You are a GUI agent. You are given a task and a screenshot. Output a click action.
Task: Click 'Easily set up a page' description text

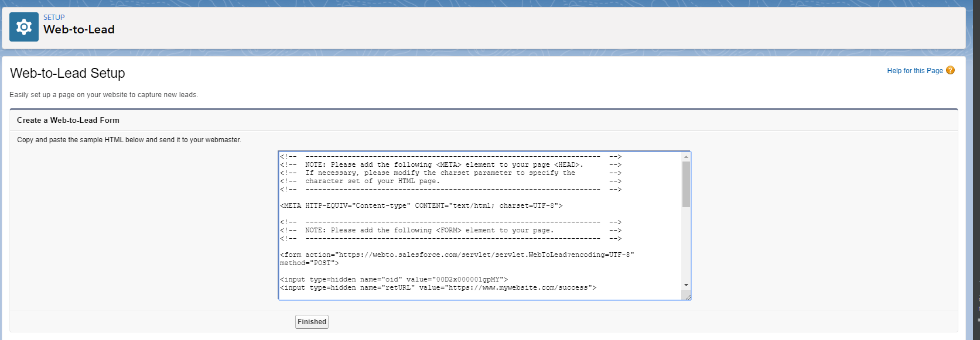click(x=104, y=95)
